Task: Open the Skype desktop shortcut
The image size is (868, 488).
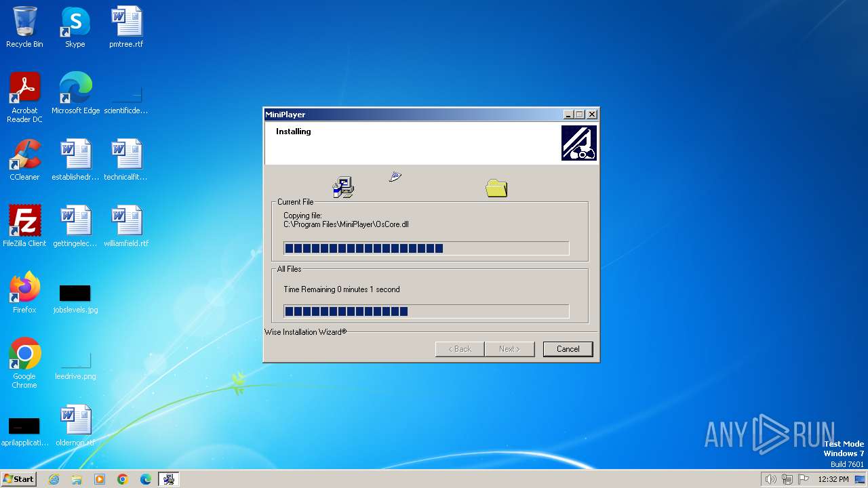Action: (75, 27)
